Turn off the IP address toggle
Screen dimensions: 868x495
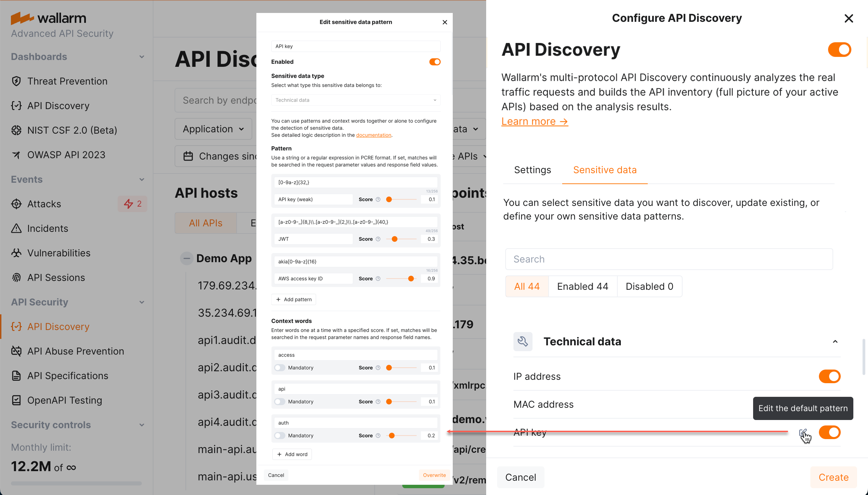click(x=829, y=376)
